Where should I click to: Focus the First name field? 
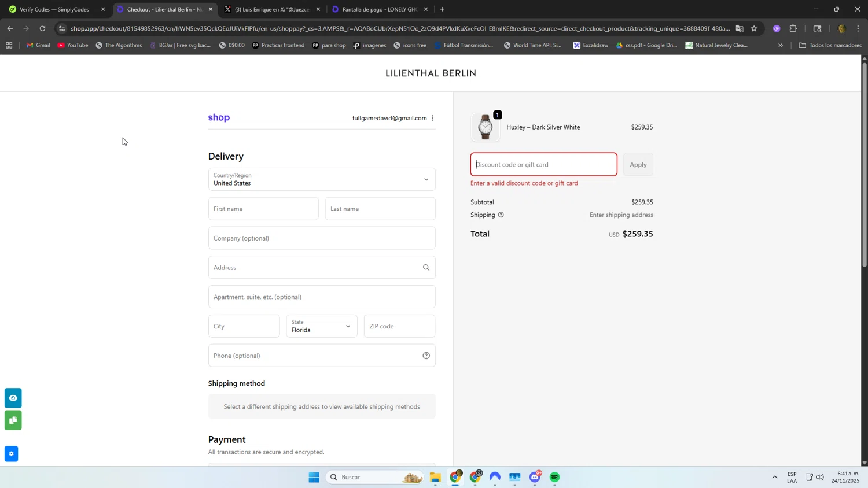(x=263, y=209)
